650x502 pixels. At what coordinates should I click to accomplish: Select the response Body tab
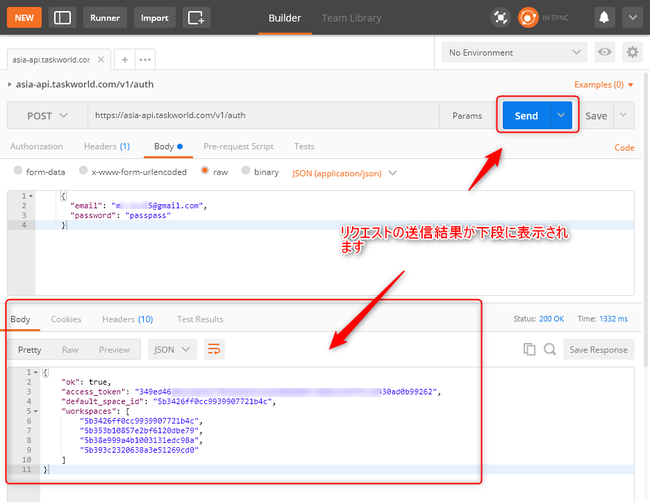[x=20, y=319]
